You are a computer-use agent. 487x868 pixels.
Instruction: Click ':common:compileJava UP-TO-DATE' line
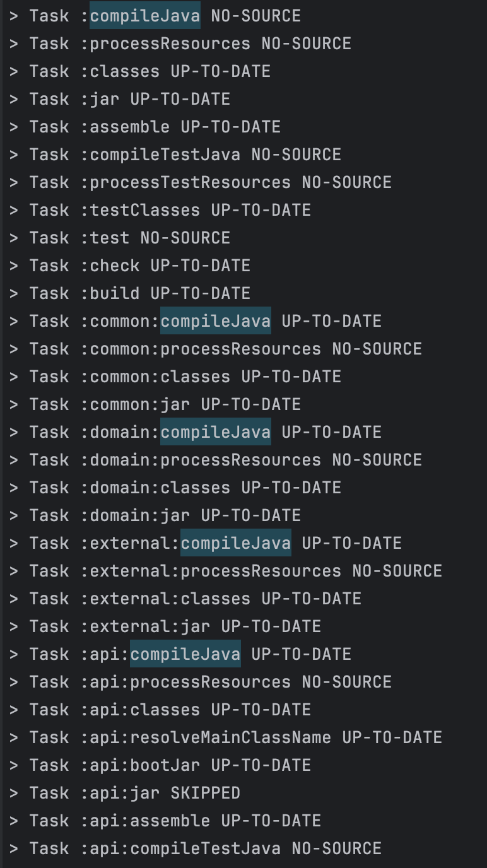pos(196,321)
